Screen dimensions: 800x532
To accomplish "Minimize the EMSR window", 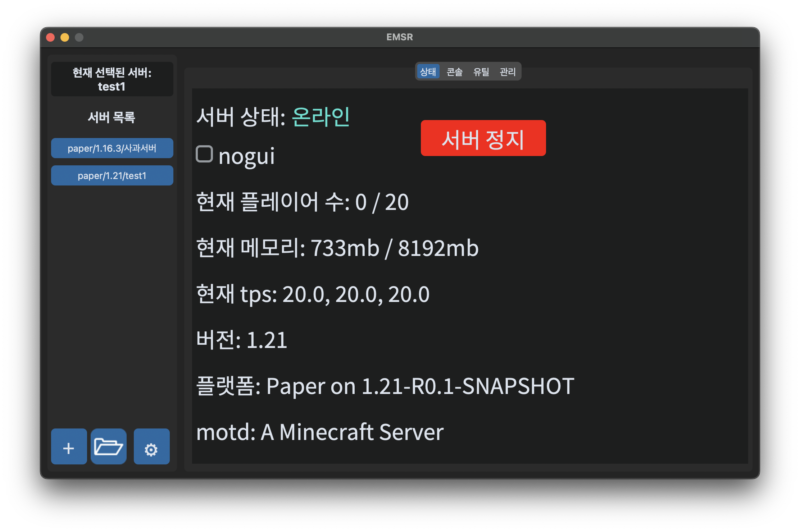I will tap(65, 37).
